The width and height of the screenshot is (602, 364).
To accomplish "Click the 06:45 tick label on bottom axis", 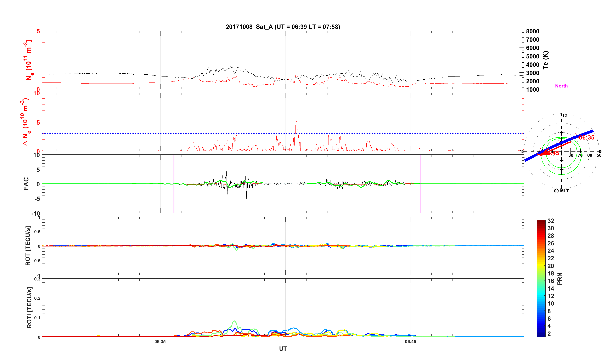I will [x=410, y=342].
